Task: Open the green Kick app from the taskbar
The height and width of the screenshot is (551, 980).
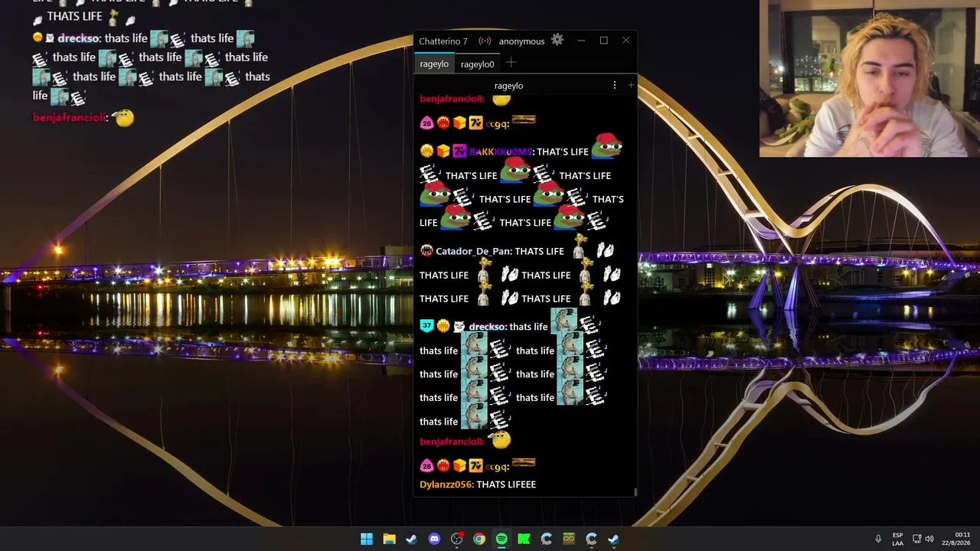Action: coord(524,539)
